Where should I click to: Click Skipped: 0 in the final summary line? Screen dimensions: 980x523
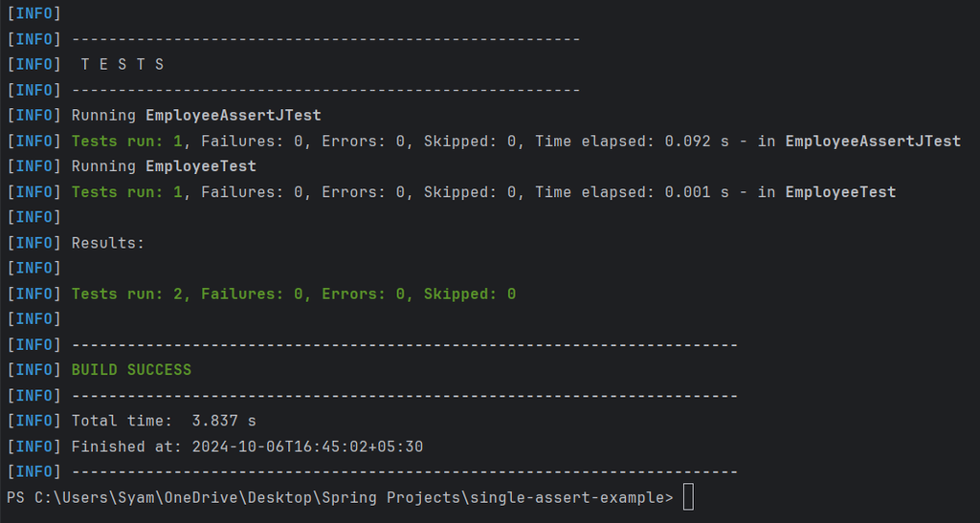(x=469, y=294)
